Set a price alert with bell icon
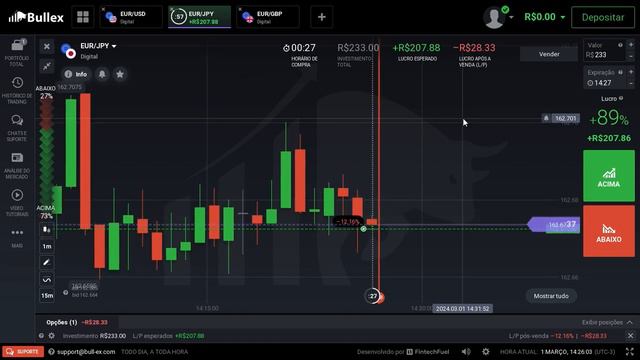 pos(102,74)
